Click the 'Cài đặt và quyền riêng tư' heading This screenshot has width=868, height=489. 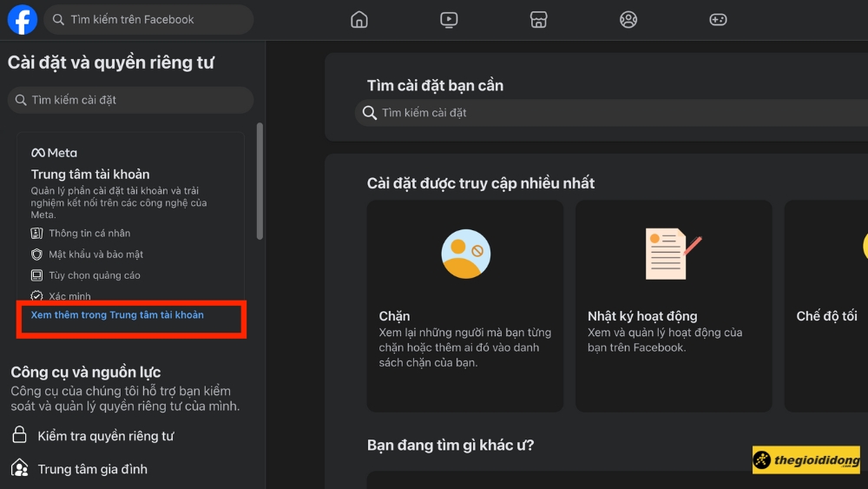(x=111, y=63)
